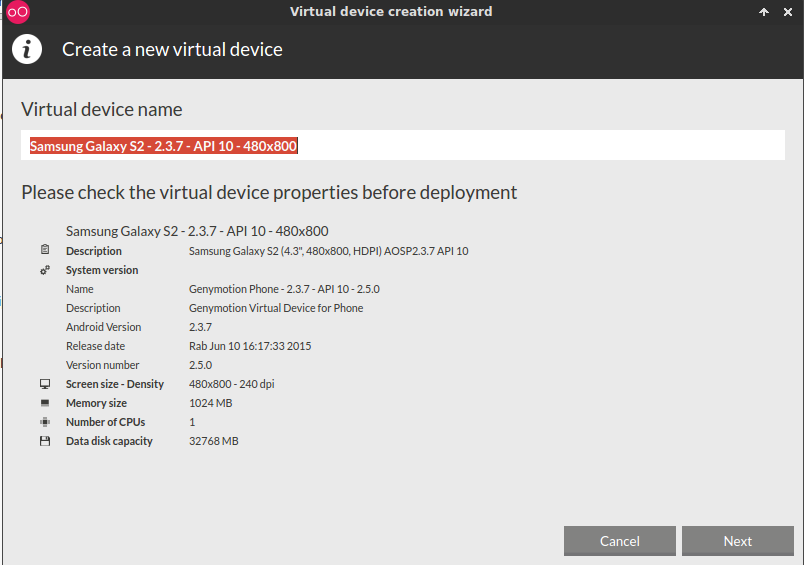804x565 pixels.
Task: Click the '1024 MB' memory value
Action: point(211,403)
